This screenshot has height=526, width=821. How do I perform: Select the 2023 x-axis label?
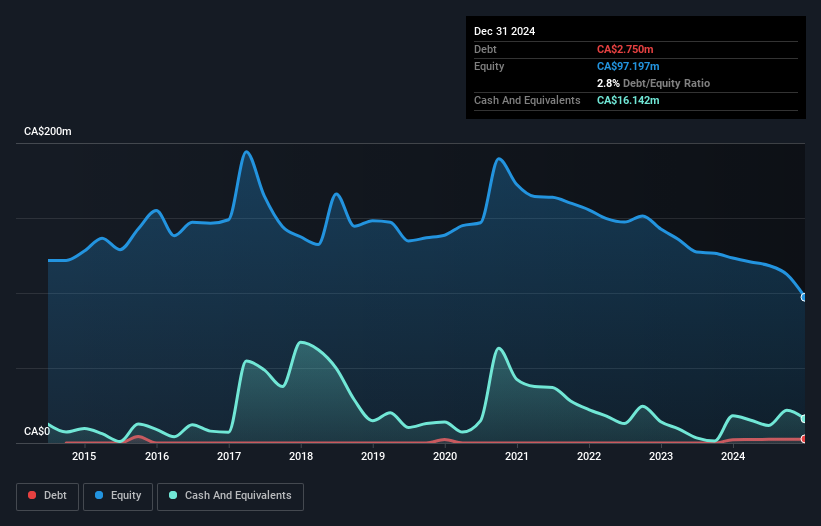coord(661,456)
